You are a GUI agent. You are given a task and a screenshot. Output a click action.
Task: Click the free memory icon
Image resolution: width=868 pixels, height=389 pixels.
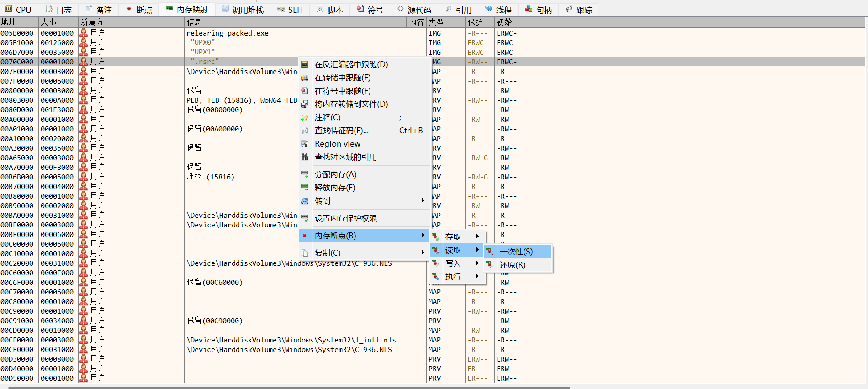pyautogui.click(x=305, y=188)
